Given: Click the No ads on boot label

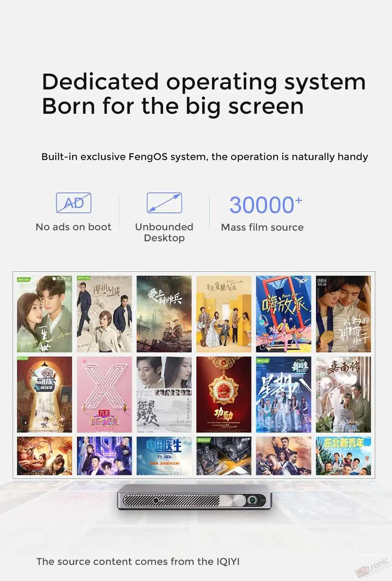Looking at the screenshot, I should pyautogui.click(x=74, y=227).
